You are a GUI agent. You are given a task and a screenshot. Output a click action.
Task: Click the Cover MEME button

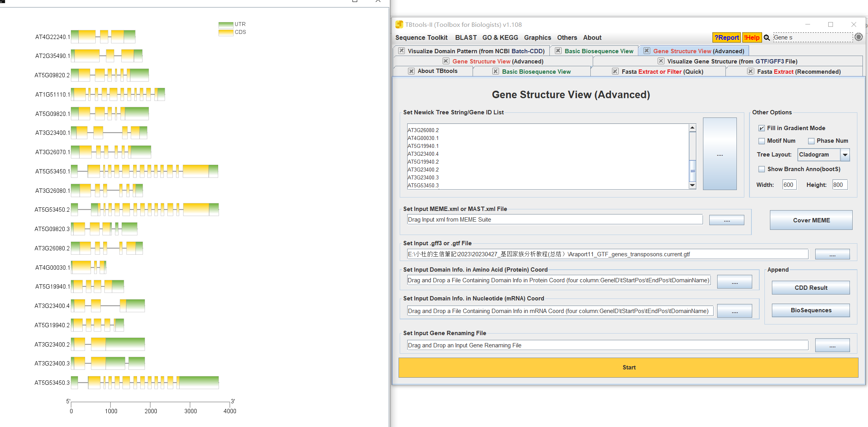coord(811,220)
